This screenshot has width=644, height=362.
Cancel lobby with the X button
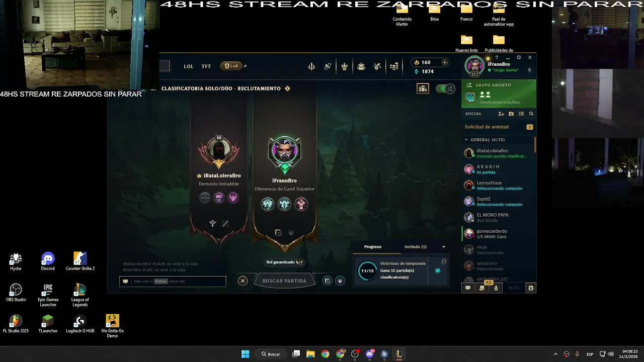pos(243,281)
